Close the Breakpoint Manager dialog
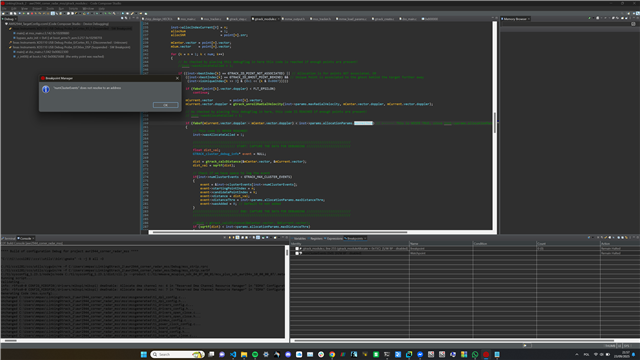Image resolution: width=640 pixels, height=360 pixels. coord(177,78)
